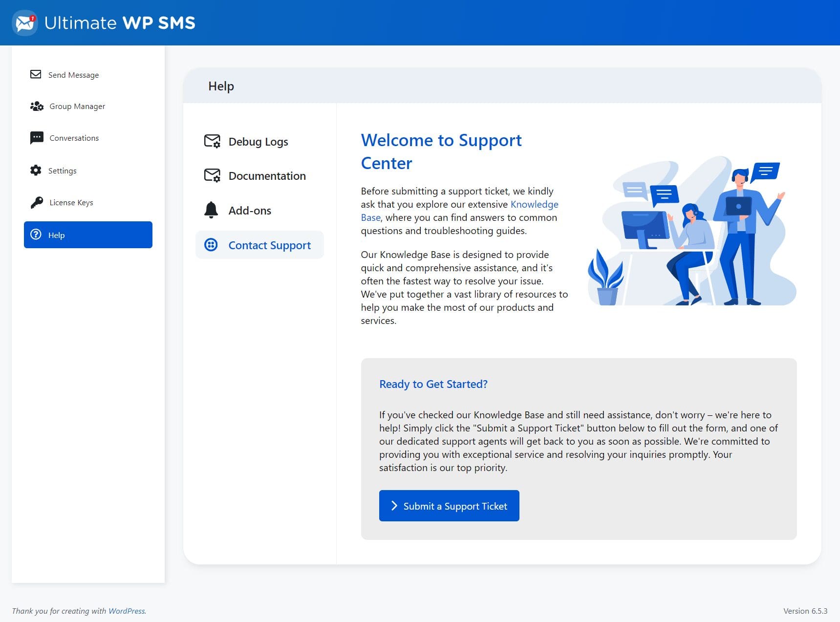Click the Version 6.5.3 footer text

805,611
